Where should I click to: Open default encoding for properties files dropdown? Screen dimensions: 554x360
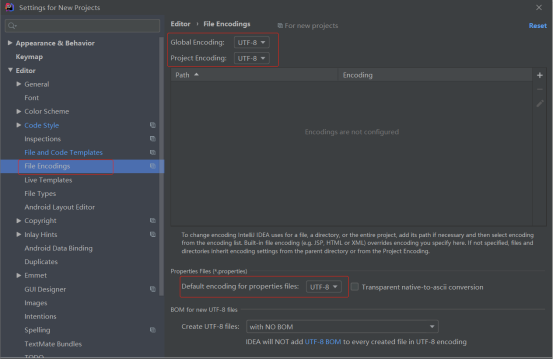coord(324,287)
